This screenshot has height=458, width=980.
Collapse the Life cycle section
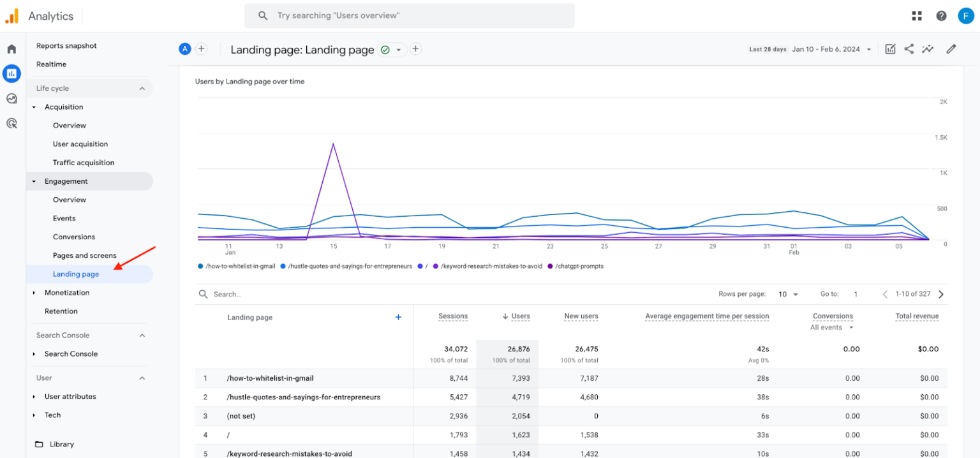point(142,88)
